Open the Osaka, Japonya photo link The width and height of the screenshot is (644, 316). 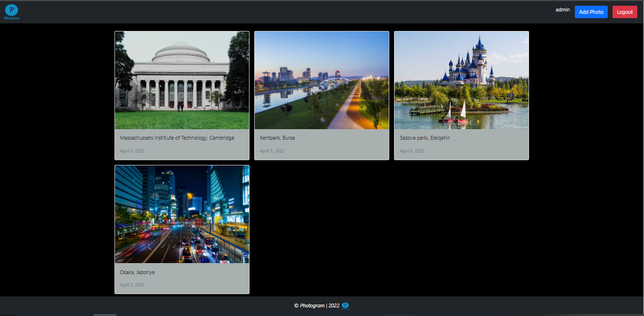pyautogui.click(x=137, y=272)
